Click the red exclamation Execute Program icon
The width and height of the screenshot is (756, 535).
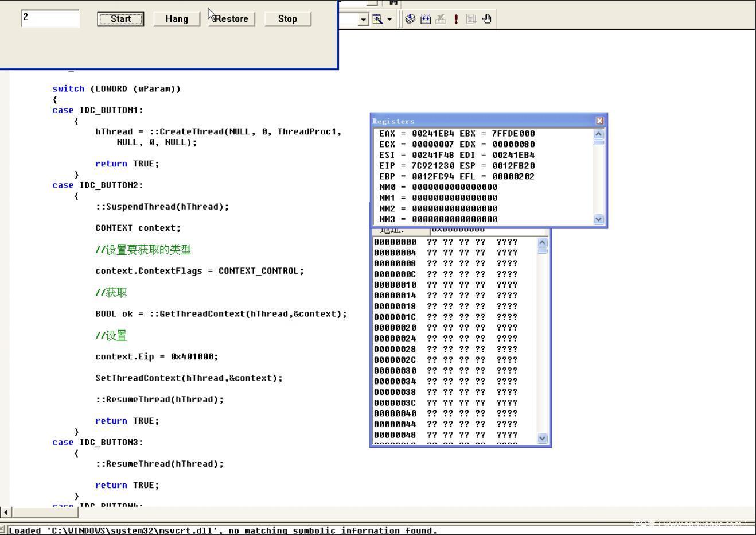(456, 19)
